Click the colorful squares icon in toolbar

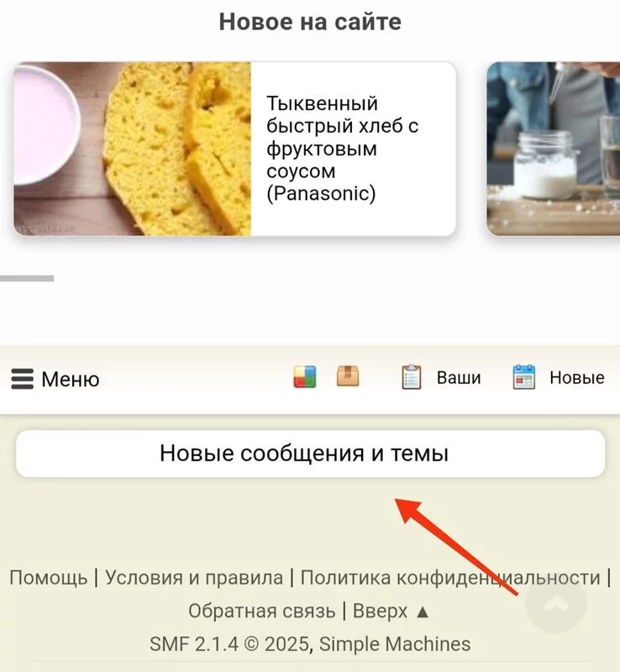coord(305,376)
